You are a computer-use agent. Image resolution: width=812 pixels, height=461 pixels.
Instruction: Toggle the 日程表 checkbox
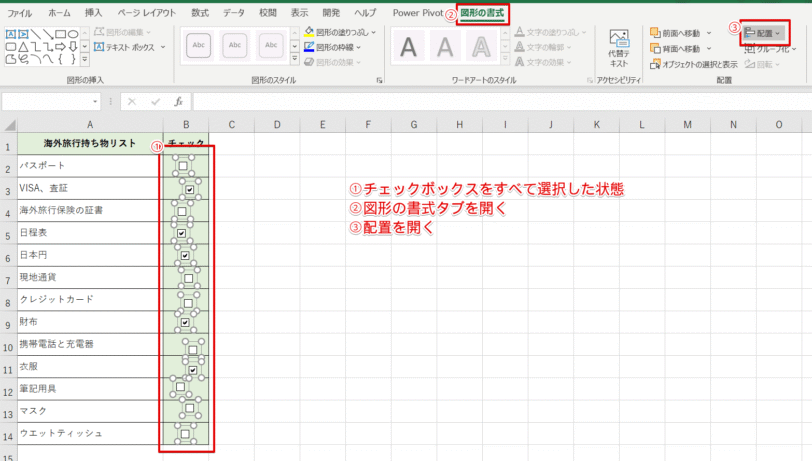[181, 234]
